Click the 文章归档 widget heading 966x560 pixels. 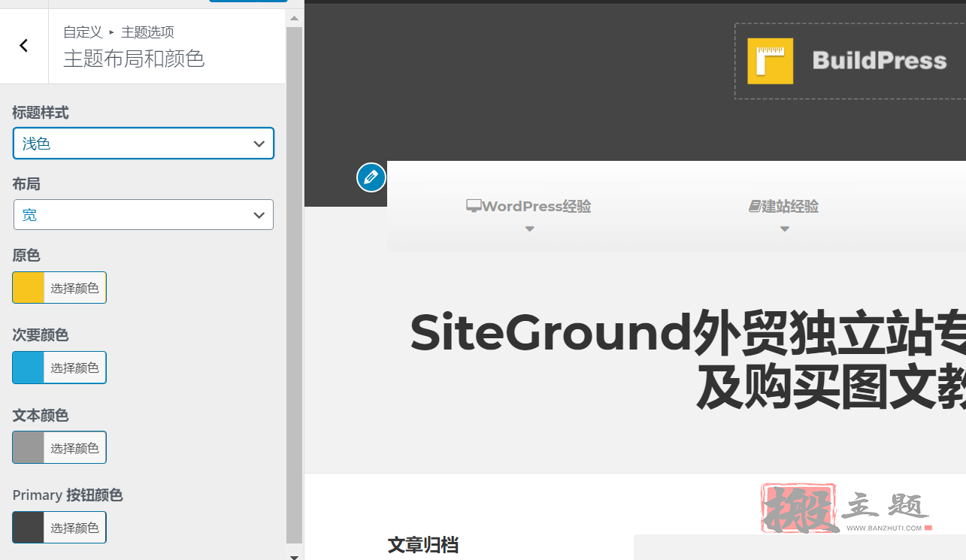[x=423, y=545]
